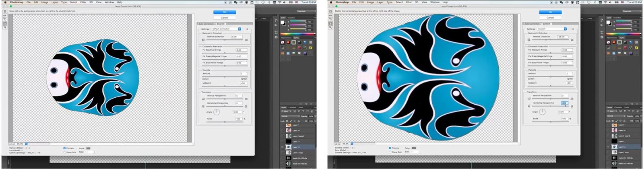Switch to Swatches tab, left screenshot
Viewport: 644px width, 169px height.
pyautogui.click(x=291, y=18)
